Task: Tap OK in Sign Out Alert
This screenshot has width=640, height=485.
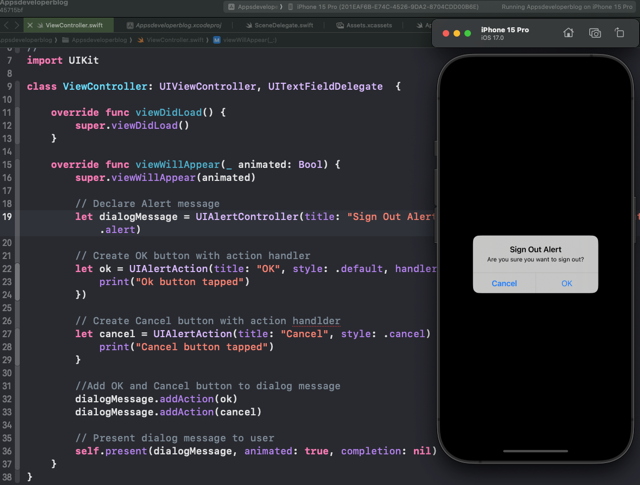Action: click(567, 283)
